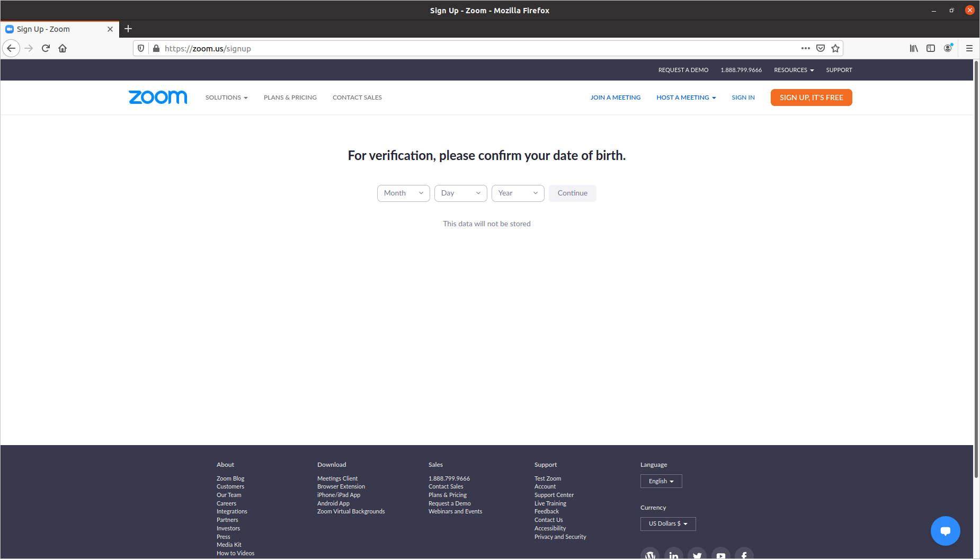Screen dimensions: 980x559
Task: Open Test Zoom support link
Action: [548, 478]
